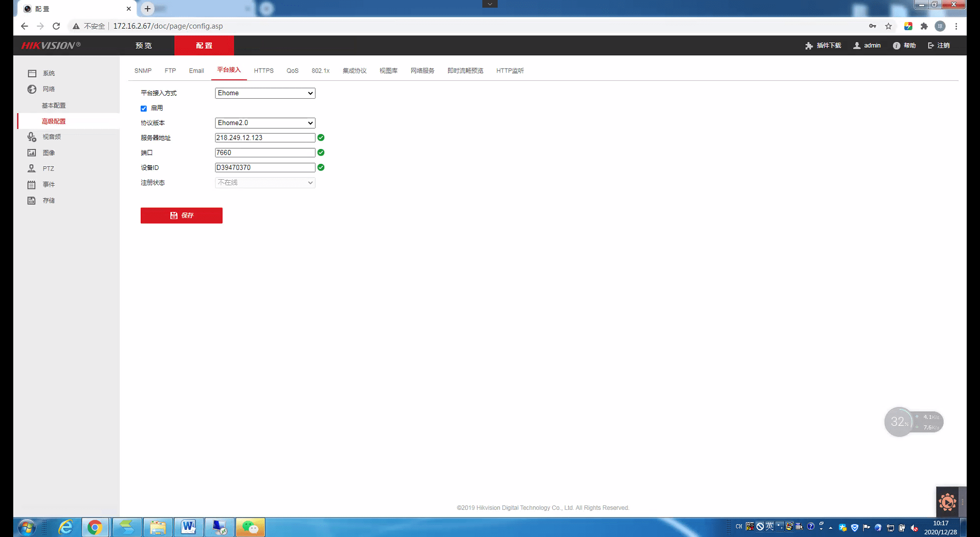The height and width of the screenshot is (537, 980).
Task: Open PTZ settings from sidebar
Action: click(x=32, y=168)
